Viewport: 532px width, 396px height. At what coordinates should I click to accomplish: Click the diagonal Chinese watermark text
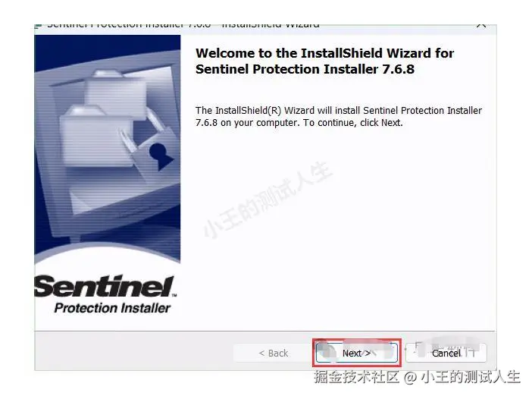(x=268, y=200)
